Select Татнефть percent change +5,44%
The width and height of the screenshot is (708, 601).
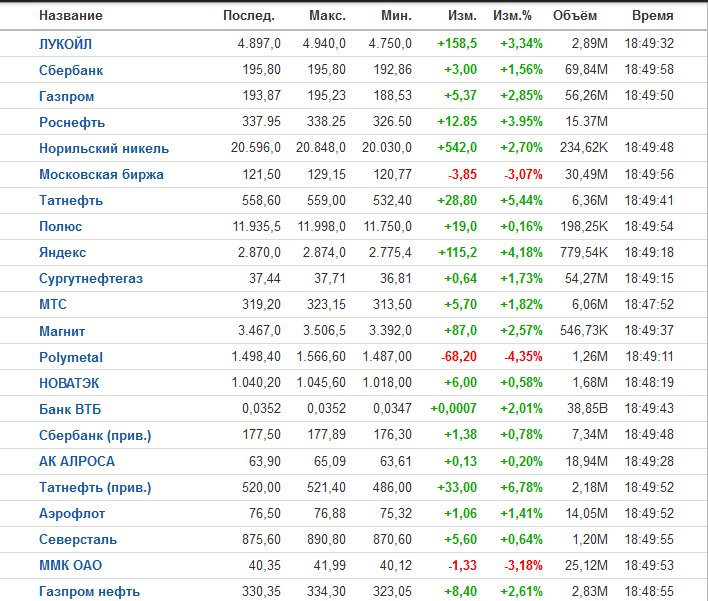[522, 200]
